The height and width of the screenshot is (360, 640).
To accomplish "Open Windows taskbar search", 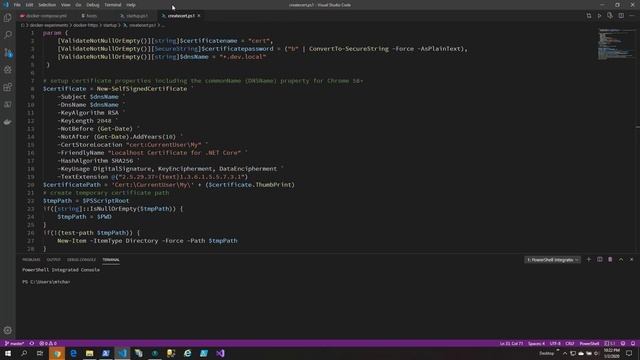I will coord(24,353).
